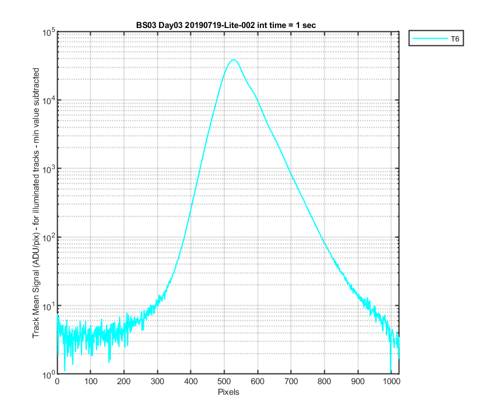Select the T6 legend entry
504x420 pixels.
[x=436, y=39]
